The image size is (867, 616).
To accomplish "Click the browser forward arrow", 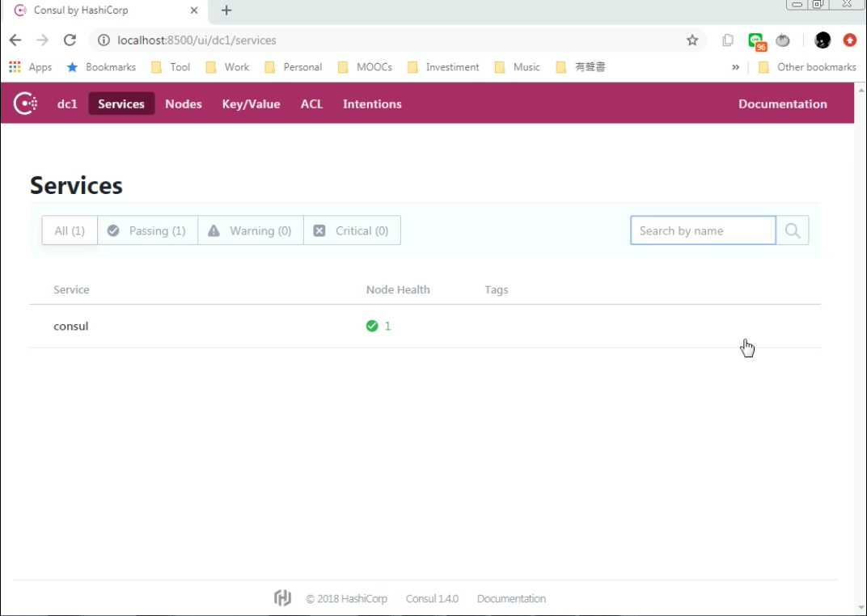I will pyautogui.click(x=43, y=40).
